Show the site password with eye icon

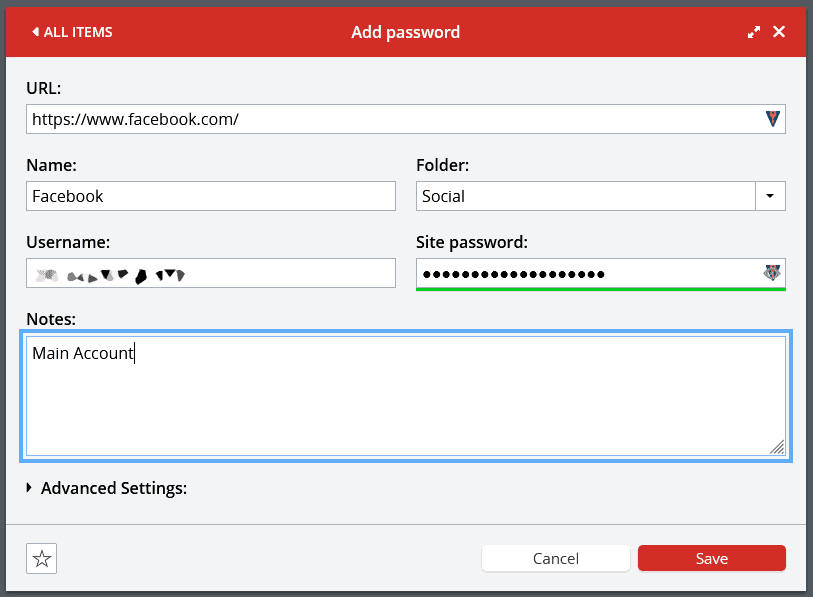coord(772,272)
